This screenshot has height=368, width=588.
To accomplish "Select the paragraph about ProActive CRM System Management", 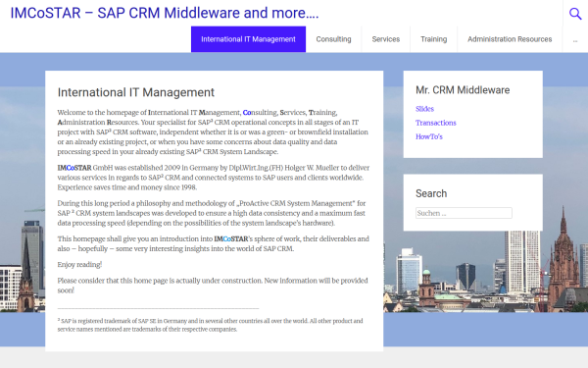I will [x=212, y=213].
